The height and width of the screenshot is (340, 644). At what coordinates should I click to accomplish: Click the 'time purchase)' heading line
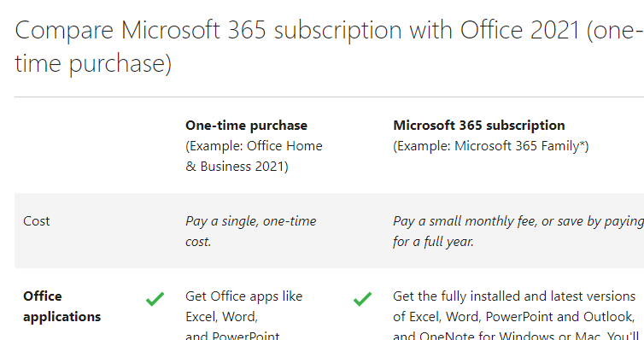[93, 64]
